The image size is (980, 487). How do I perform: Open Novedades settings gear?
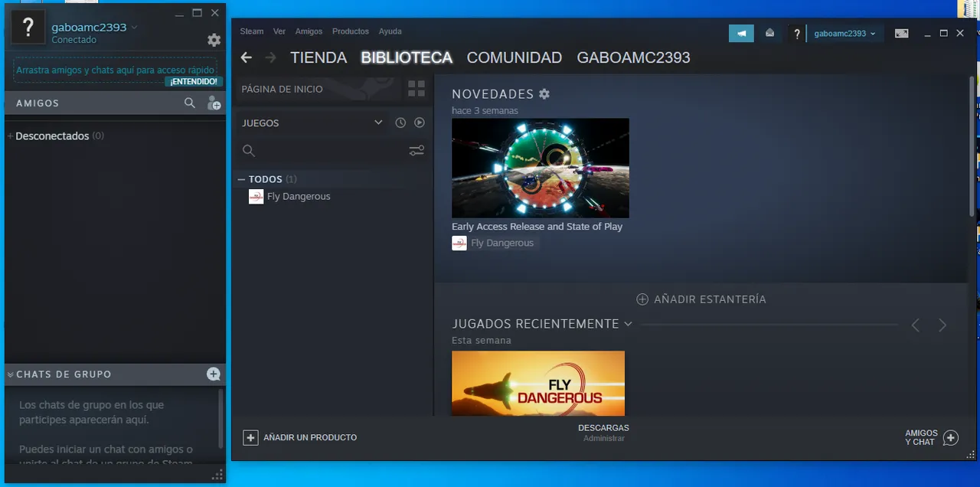click(544, 93)
